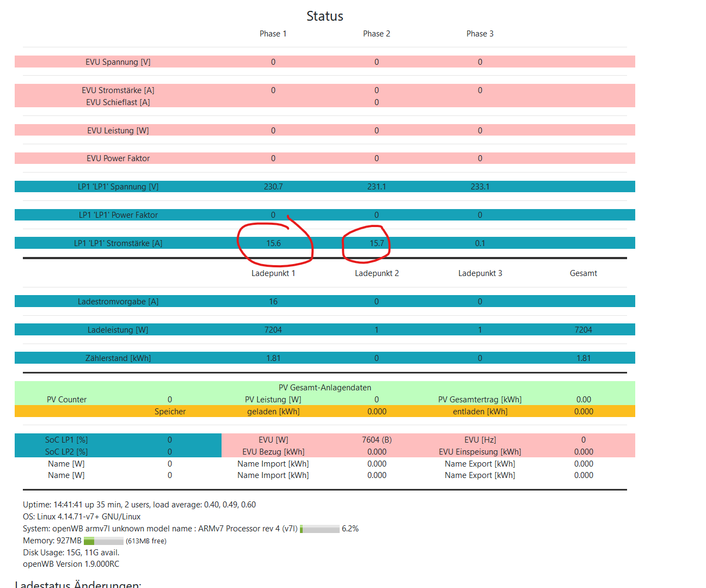Select the 230.7 voltage value
The height and width of the screenshot is (588, 706).
tap(273, 187)
